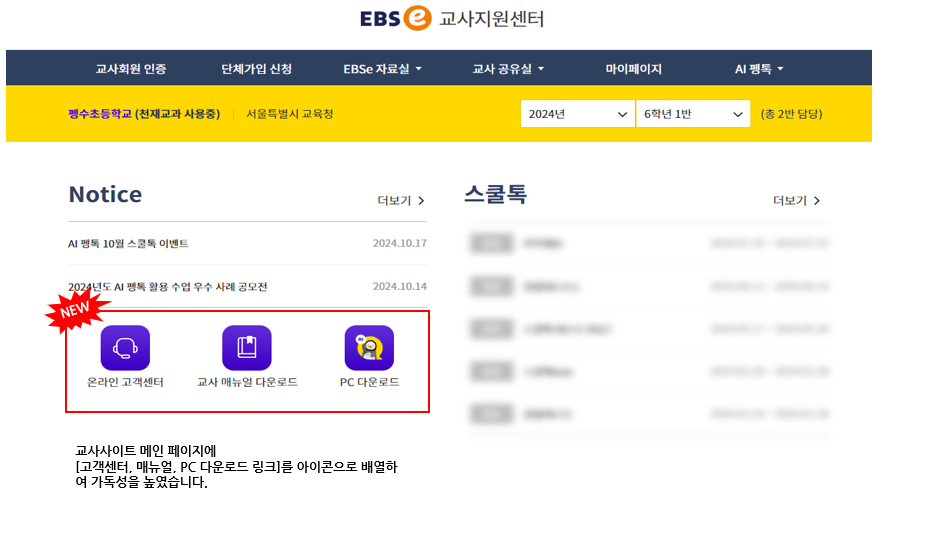The image size is (927, 540).
Task: Expand the AI 펭톡 menu
Action: (759, 69)
